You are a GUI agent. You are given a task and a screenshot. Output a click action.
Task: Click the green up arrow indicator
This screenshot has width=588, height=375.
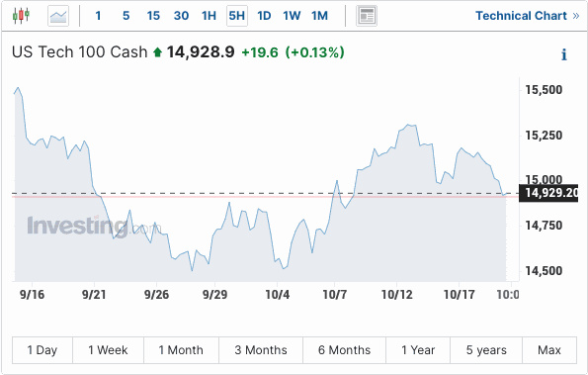(157, 52)
